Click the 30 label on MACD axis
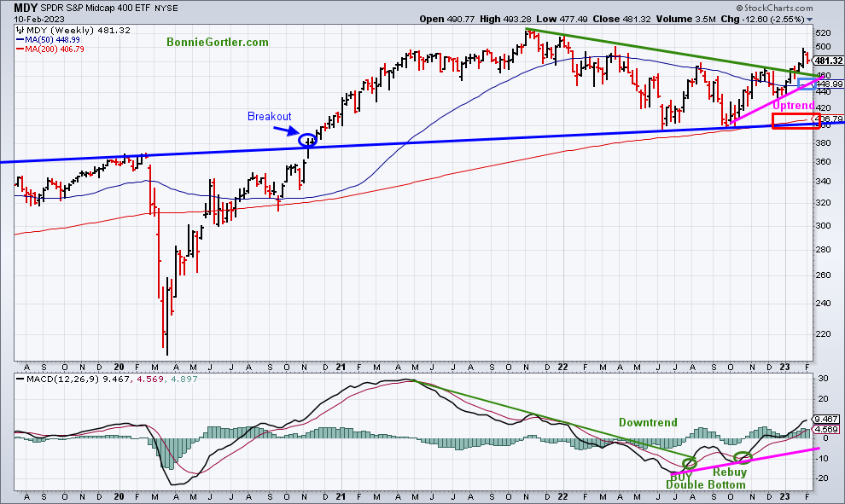 (x=823, y=379)
